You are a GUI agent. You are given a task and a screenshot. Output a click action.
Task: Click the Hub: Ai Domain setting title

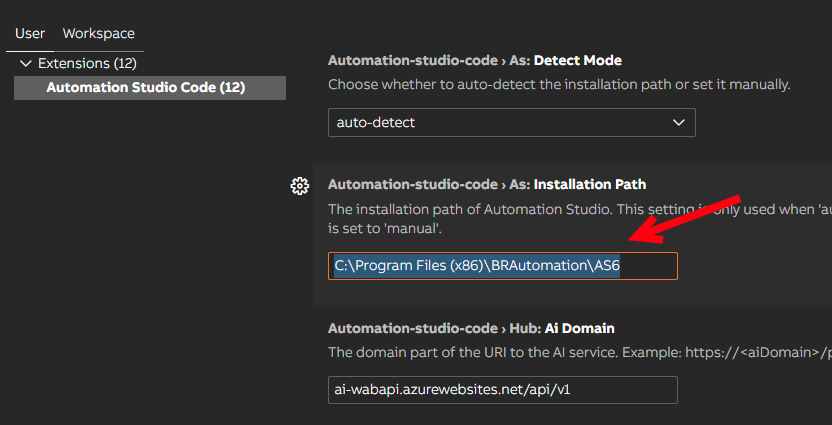tap(471, 327)
